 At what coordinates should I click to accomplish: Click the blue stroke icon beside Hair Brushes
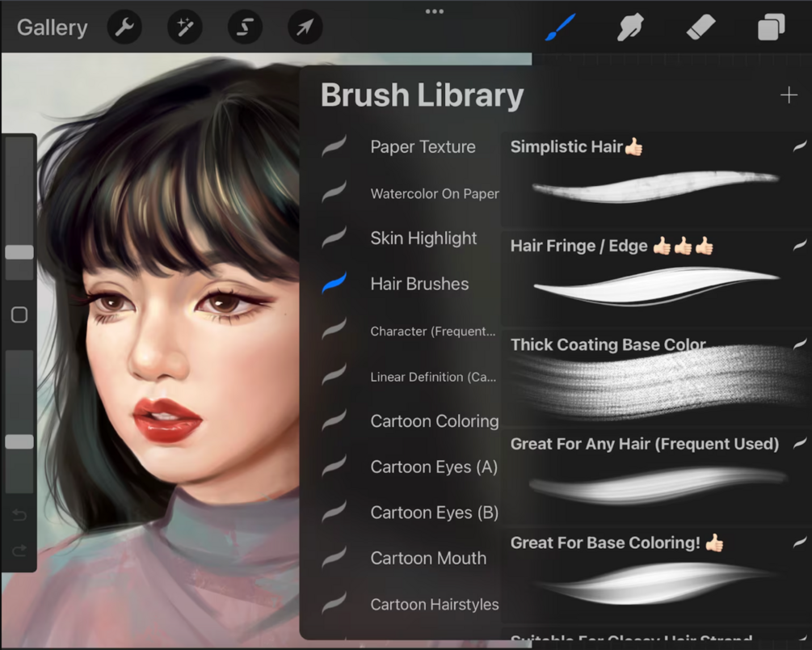tap(334, 283)
